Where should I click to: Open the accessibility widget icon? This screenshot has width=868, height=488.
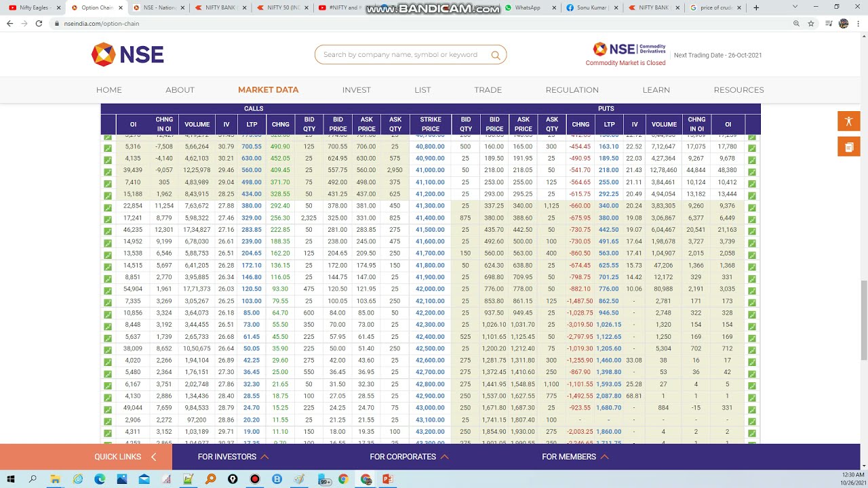click(848, 121)
